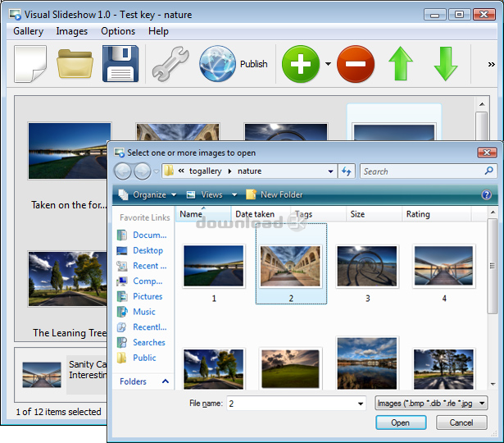Open gallery settings via wrench icon

(x=170, y=64)
